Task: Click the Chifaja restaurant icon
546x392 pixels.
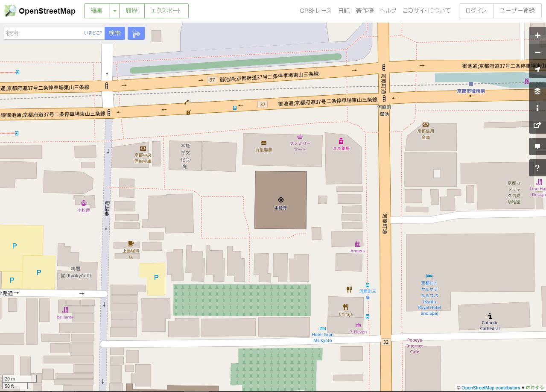Action: pyautogui.click(x=346, y=307)
